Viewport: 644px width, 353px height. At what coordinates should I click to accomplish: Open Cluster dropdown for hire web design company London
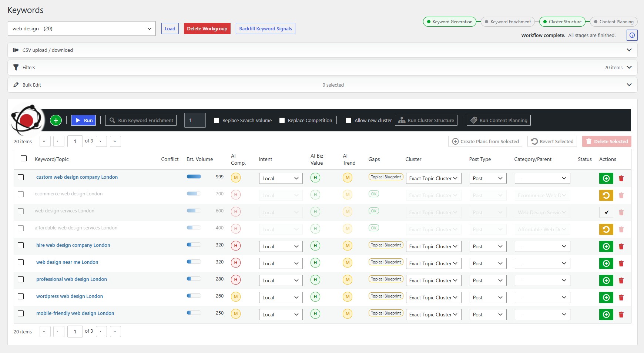click(433, 246)
